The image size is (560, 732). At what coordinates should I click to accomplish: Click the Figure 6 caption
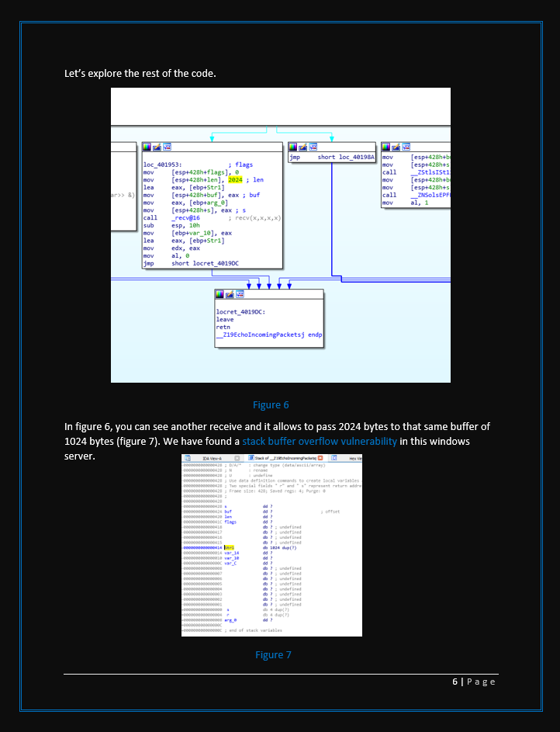[x=271, y=404]
